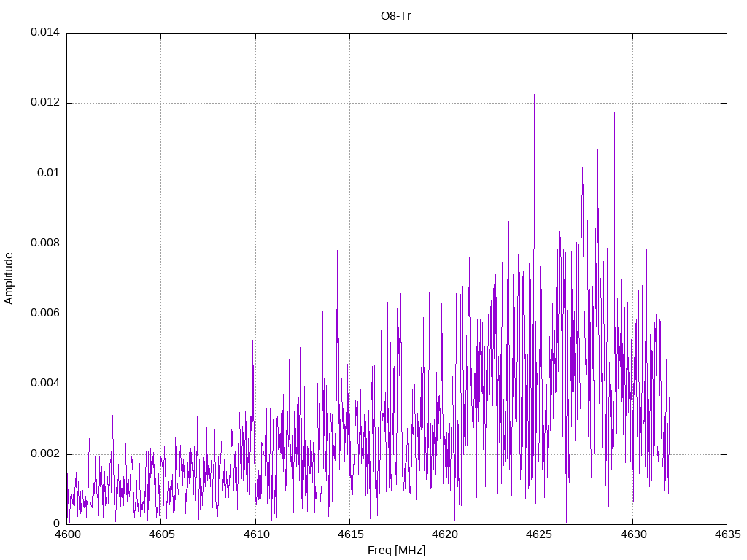Screen dimensions: 747x560
Task: Click the 4625 x-axis tick label
Action: click(538, 534)
